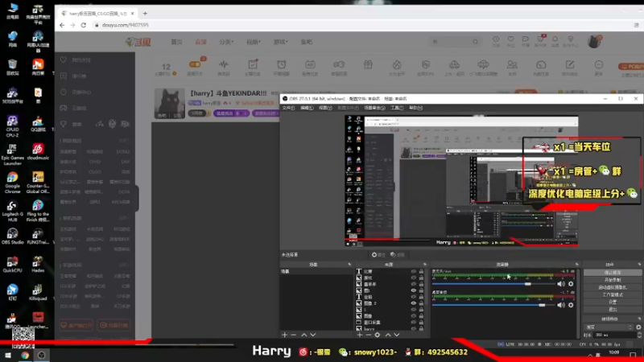Mute the 桌面音频 channel speaker icon in OBS
This screenshot has width=644, height=362.
561,305
